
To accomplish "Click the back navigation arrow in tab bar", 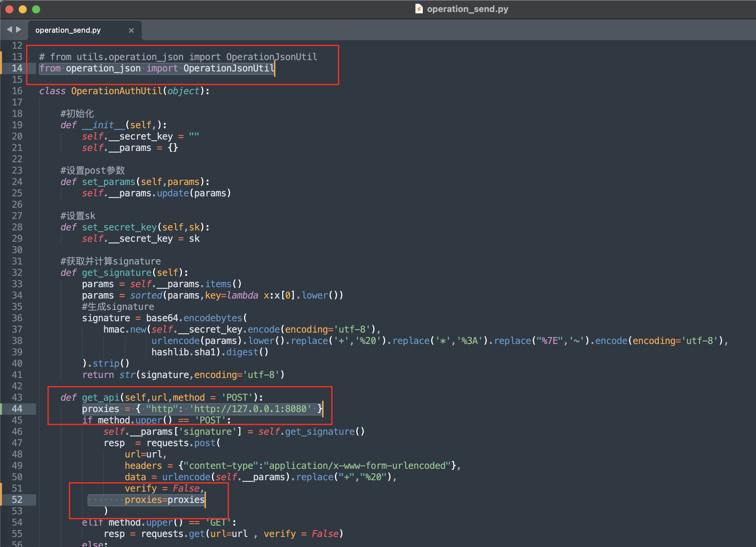I will (9, 30).
